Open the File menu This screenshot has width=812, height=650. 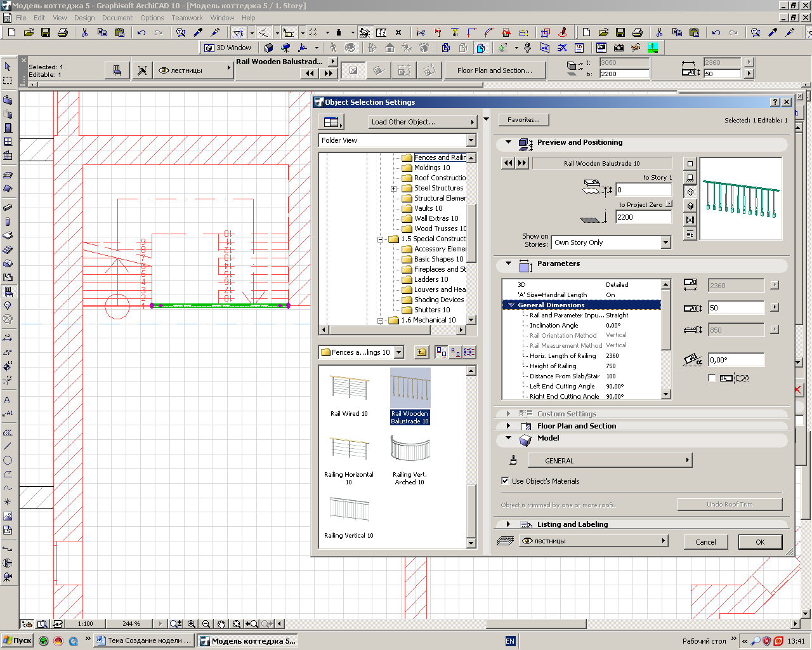pyautogui.click(x=21, y=18)
